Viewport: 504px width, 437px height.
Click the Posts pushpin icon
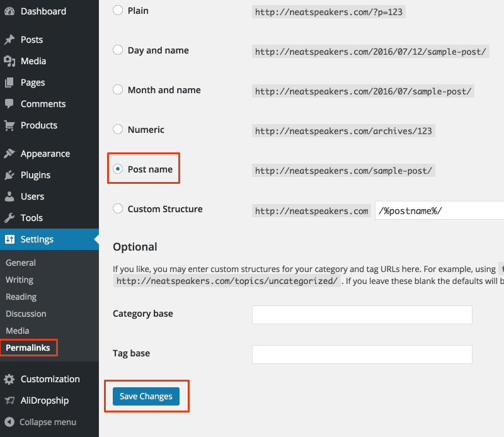(x=9, y=40)
